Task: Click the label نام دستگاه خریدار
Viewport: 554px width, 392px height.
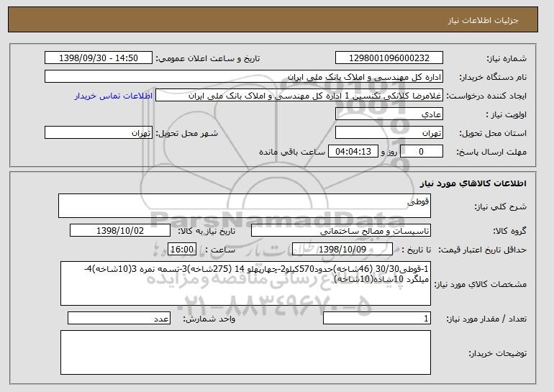Action: (493, 78)
